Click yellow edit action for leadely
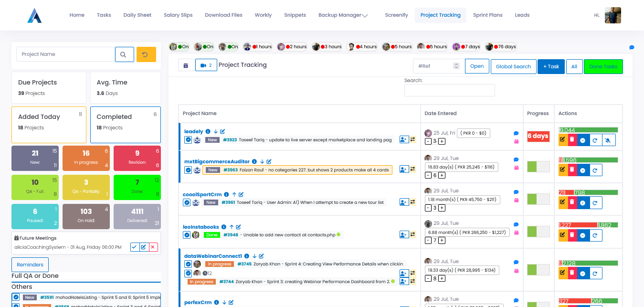 tap(562, 139)
